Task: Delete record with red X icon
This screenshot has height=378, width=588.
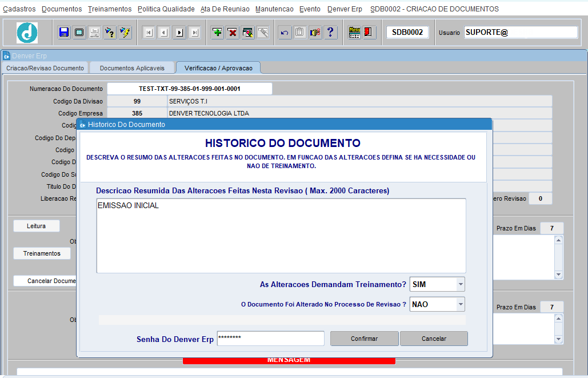Action: pyautogui.click(x=233, y=32)
